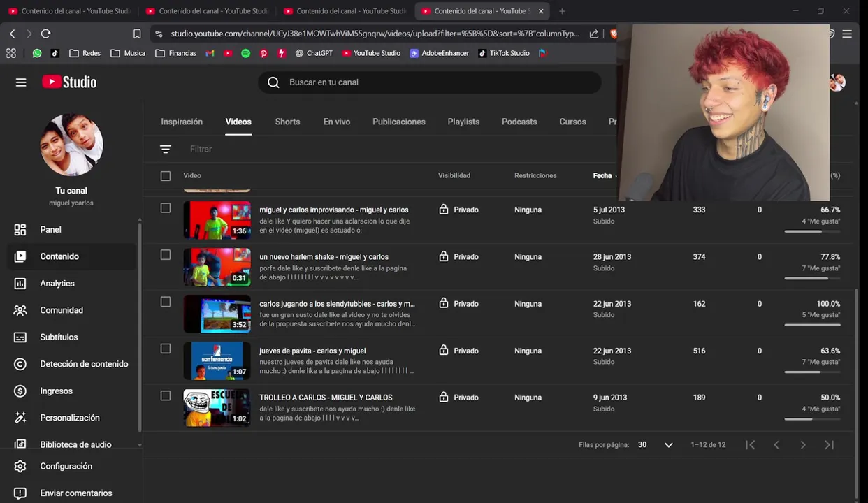Click the Detección de contenido copyright icon
This screenshot has width=868, height=503.
pyautogui.click(x=20, y=364)
